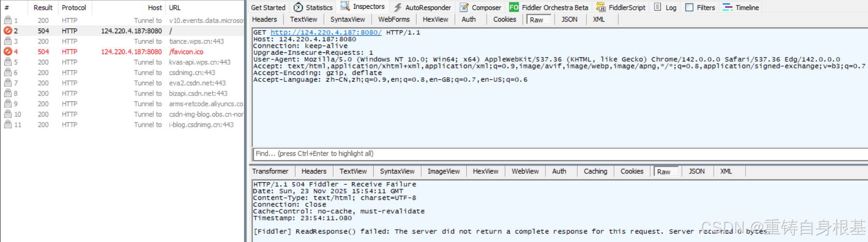Click the red error icon of session 4
The width and height of the screenshot is (868, 242).
click(x=8, y=51)
